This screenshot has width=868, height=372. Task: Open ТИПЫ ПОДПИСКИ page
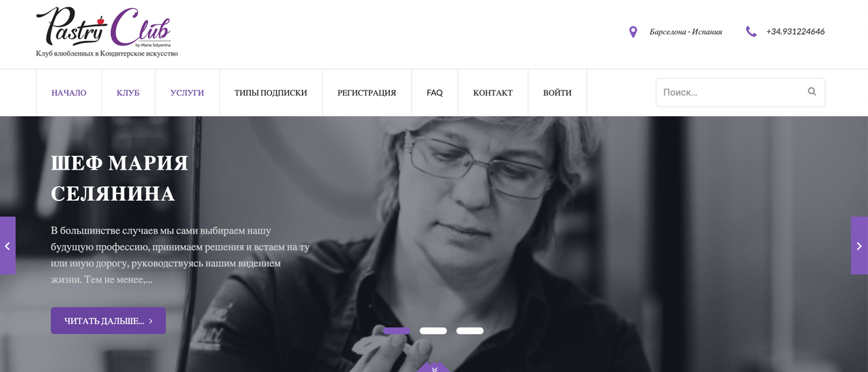[x=271, y=93]
